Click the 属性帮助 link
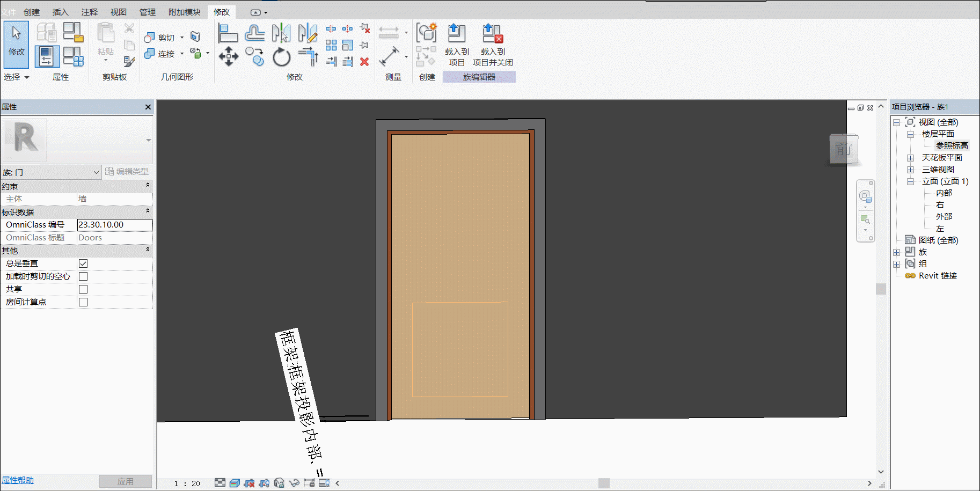The width and height of the screenshot is (980, 491). 18,480
